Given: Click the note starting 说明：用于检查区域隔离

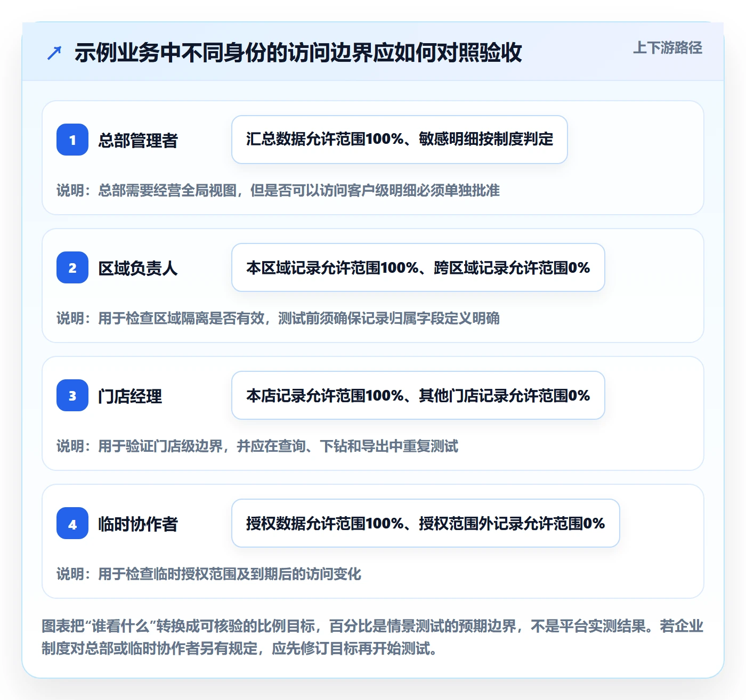Looking at the screenshot, I should pyautogui.click(x=278, y=318).
